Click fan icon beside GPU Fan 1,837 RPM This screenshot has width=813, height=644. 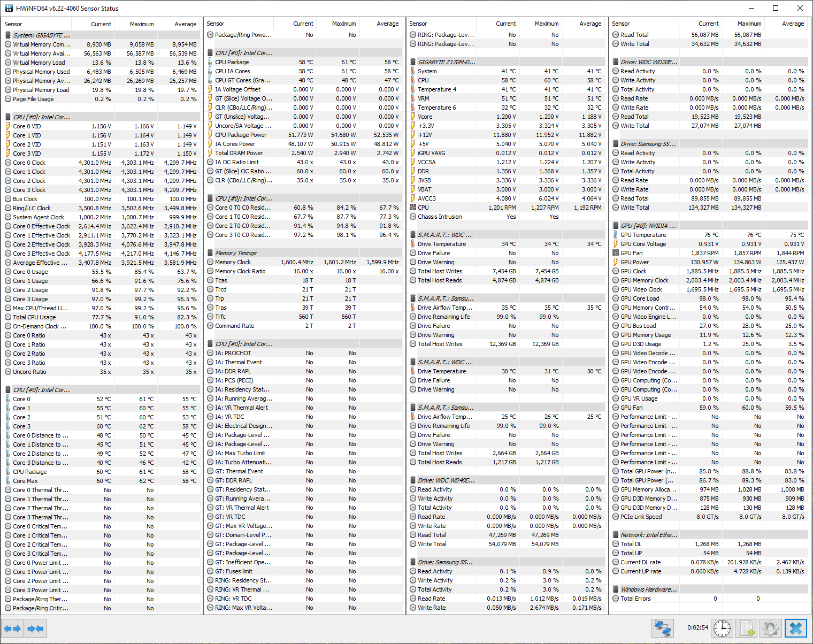616,253
